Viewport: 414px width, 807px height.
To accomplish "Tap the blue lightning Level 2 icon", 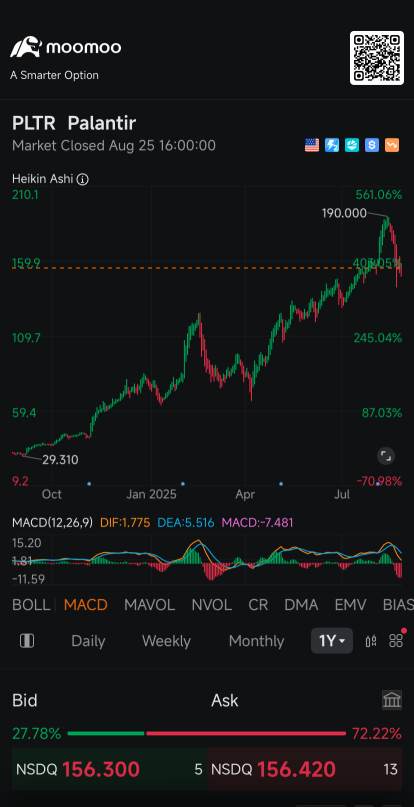I will (x=332, y=146).
